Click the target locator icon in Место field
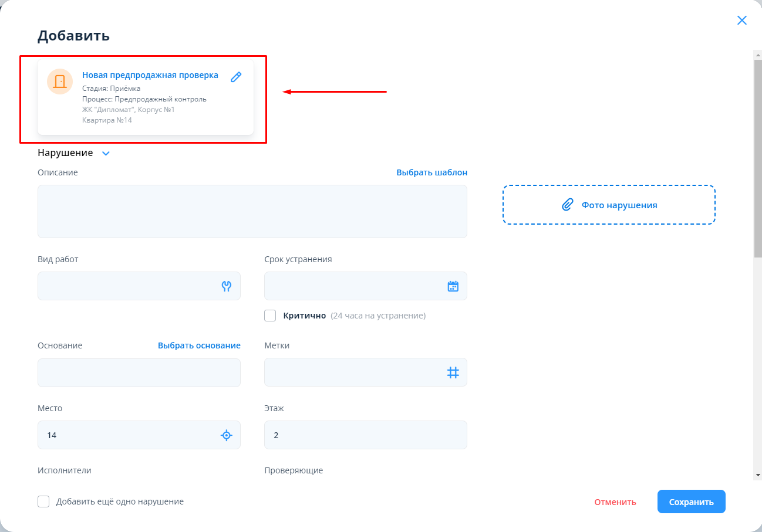The width and height of the screenshot is (762, 532). coord(227,435)
